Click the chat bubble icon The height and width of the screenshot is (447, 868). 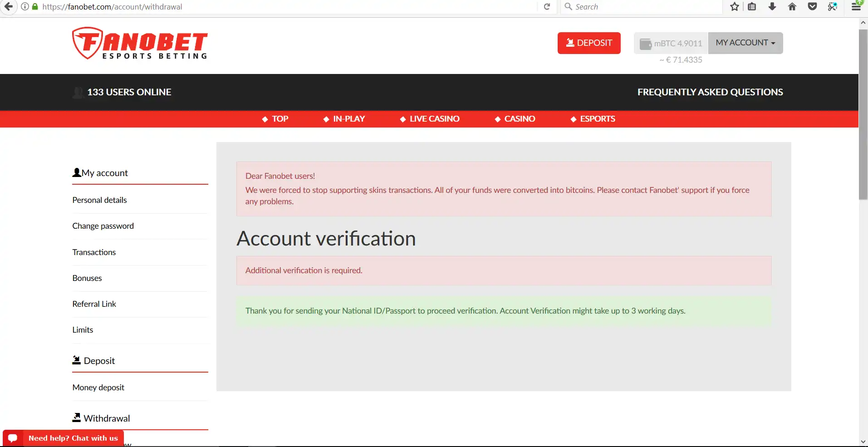coord(13,438)
